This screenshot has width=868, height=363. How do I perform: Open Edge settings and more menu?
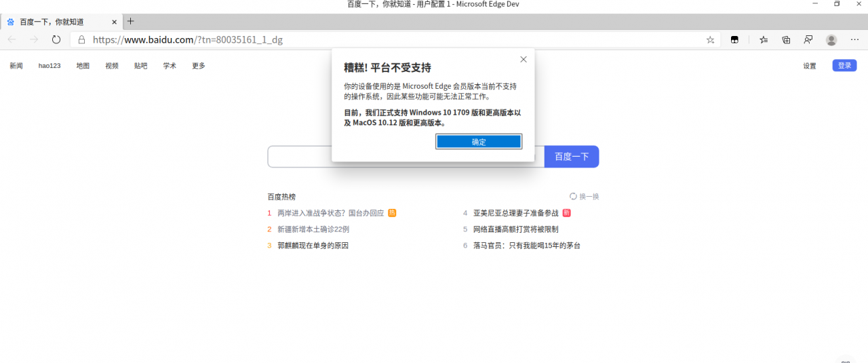pyautogui.click(x=854, y=40)
